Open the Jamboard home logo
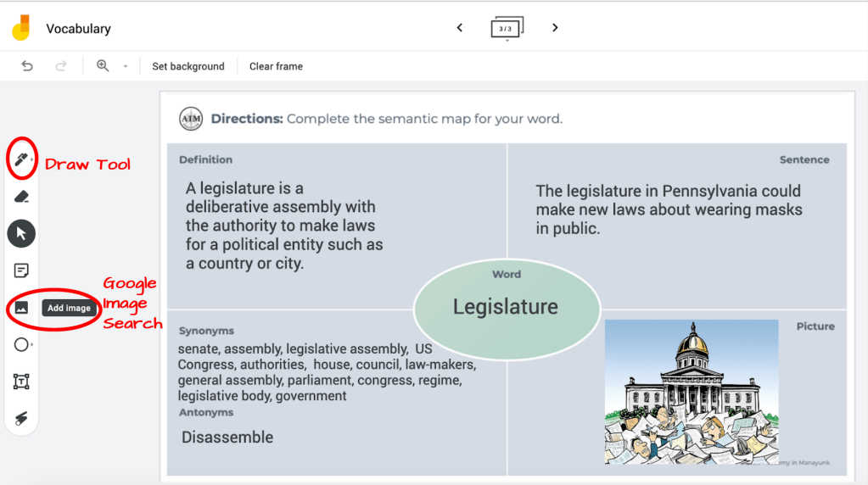The height and width of the screenshot is (485, 868). pos(21,28)
